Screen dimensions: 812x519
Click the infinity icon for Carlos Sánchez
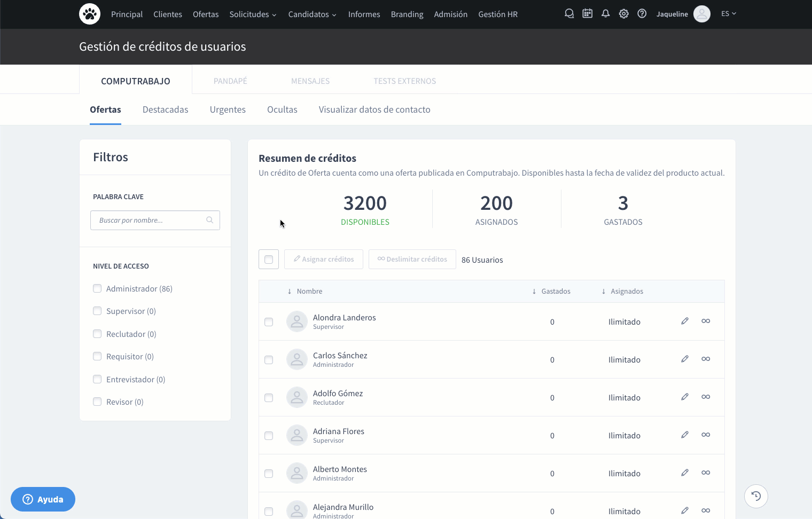coord(706,359)
